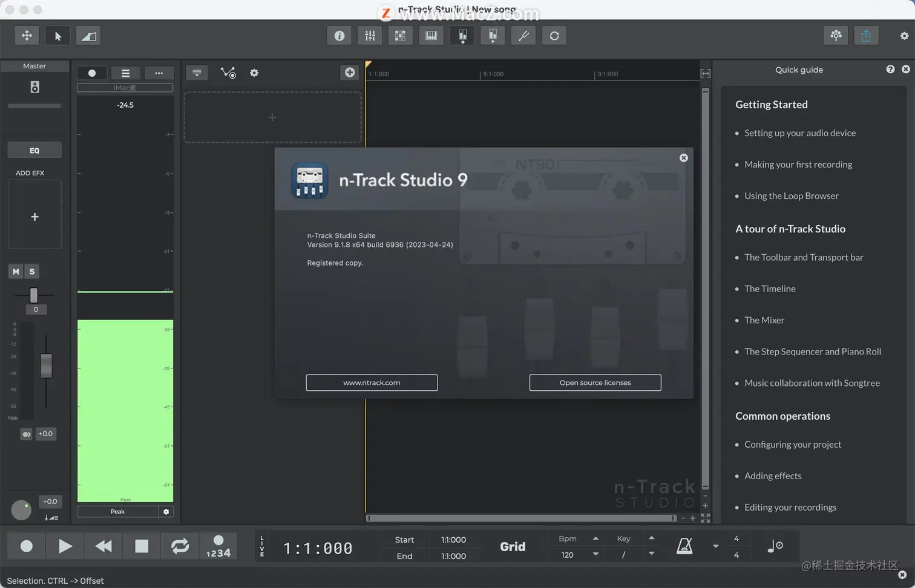Click the www.ntrack.com button

pyautogui.click(x=372, y=383)
